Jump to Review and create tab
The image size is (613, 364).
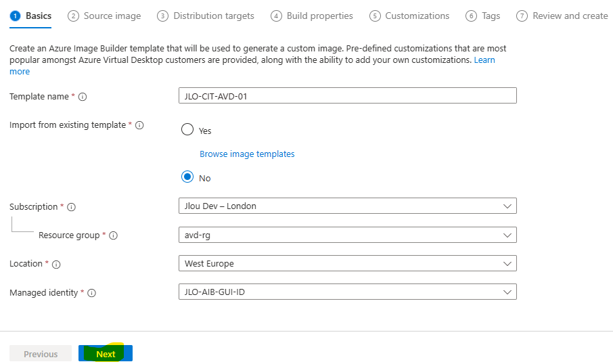click(562, 16)
